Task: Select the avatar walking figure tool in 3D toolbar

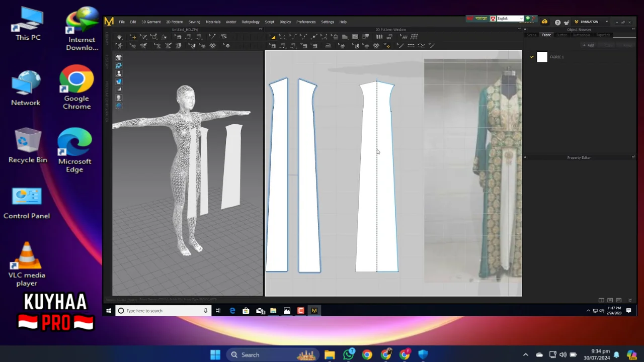Action: click(x=119, y=46)
